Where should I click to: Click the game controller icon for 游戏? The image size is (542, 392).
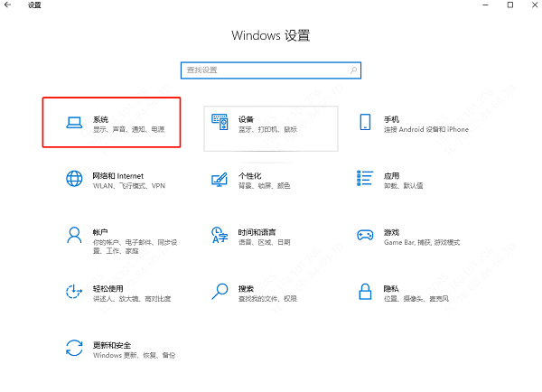tap(365, 235)
